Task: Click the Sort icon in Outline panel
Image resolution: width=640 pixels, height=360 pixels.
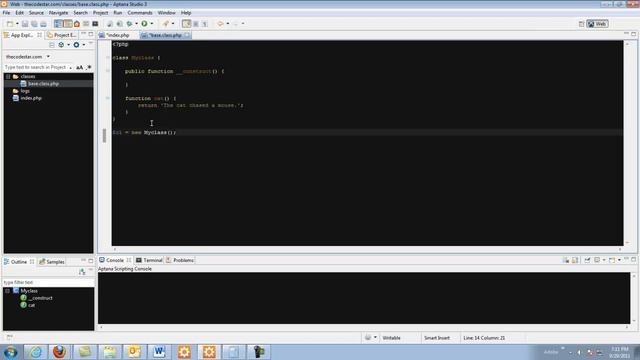Action: click(82, 271)
